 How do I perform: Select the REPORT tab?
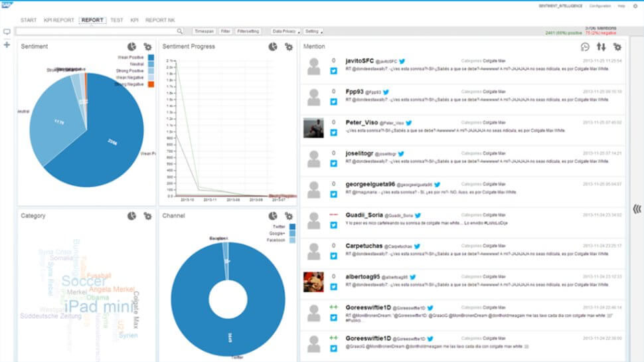92,20
